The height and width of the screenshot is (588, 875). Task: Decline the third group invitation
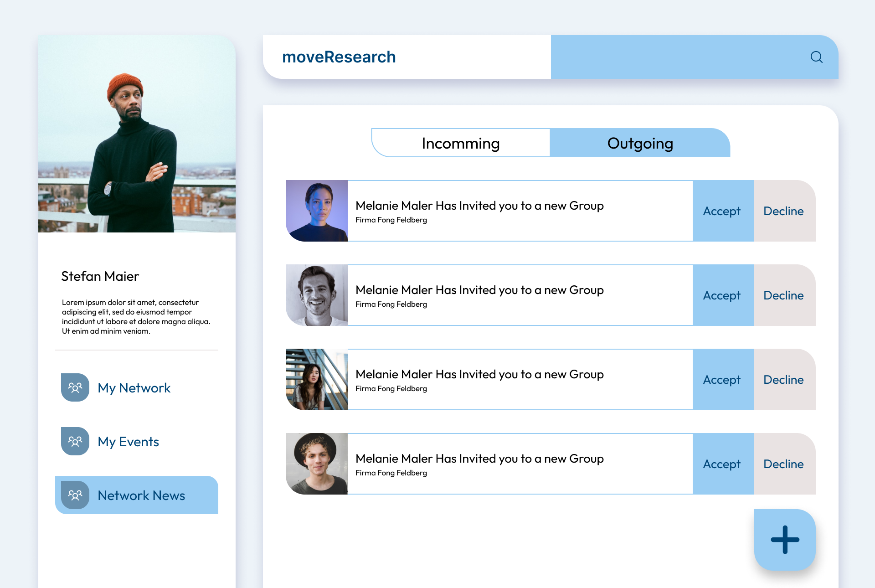click(784, 380)
